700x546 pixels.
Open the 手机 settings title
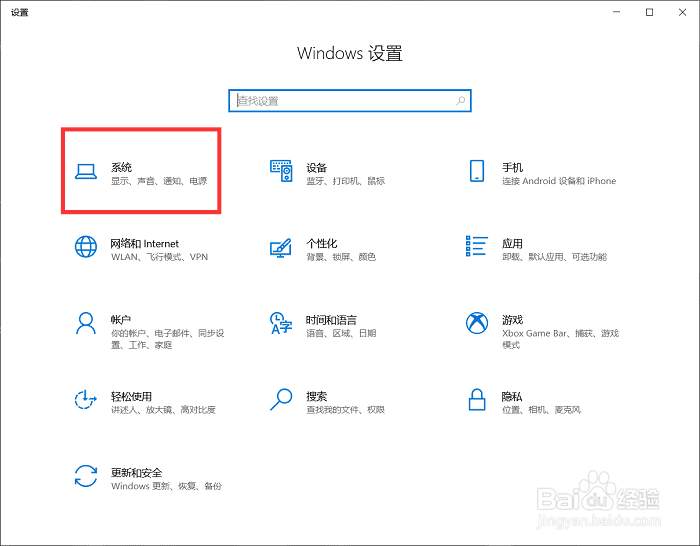[x=512, y=167]
